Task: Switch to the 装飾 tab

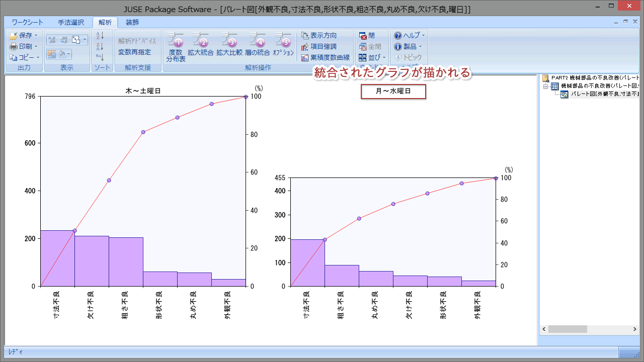Action: (x=132, y=22)
